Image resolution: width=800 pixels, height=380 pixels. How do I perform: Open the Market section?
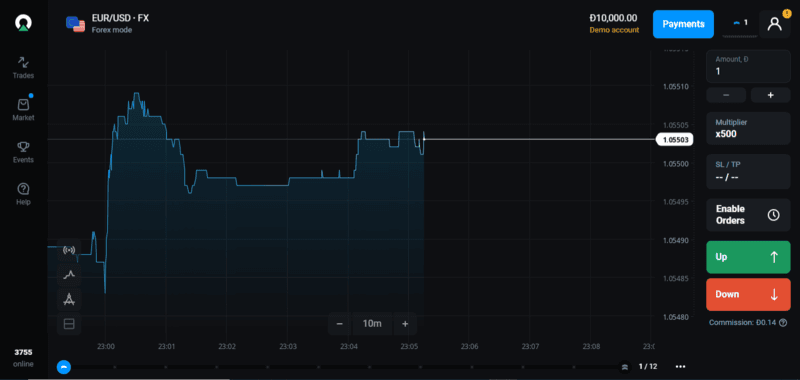point(23,110)
